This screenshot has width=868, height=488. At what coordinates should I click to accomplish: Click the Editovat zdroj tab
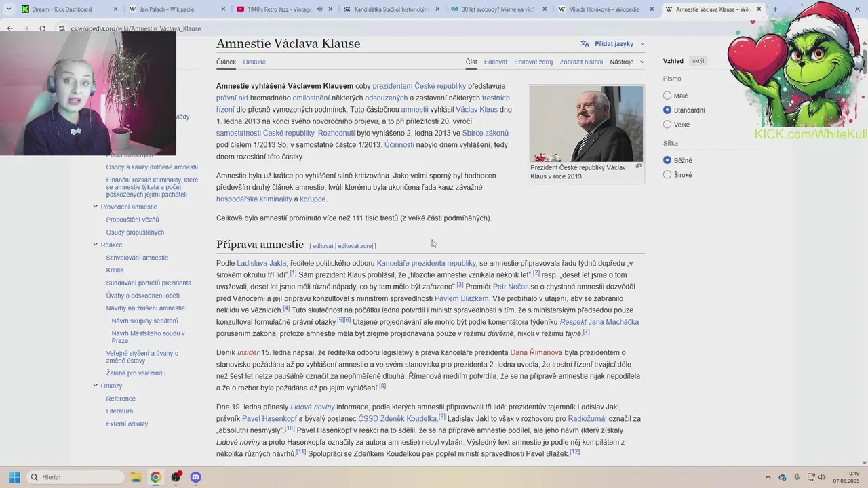tap(533, 62)
